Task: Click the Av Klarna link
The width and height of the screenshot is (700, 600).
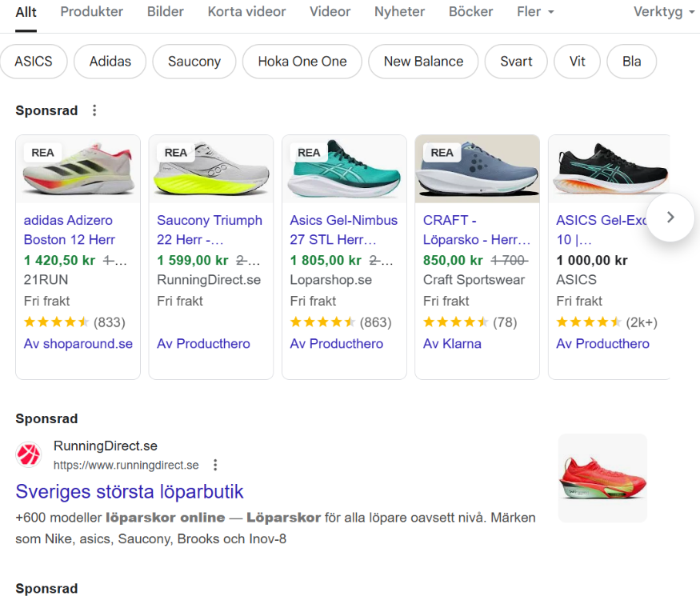Action: pyautogui.click(x=452, y=344)
